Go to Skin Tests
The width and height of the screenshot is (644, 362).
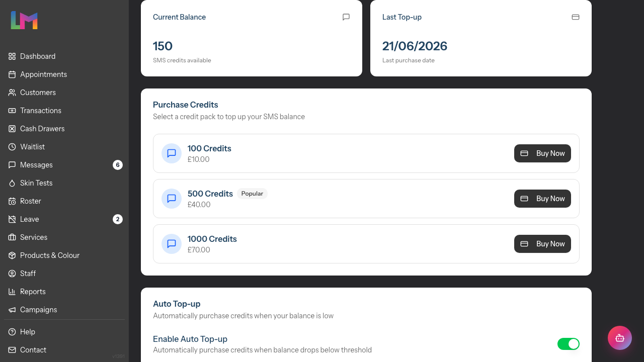coord(64,183)
